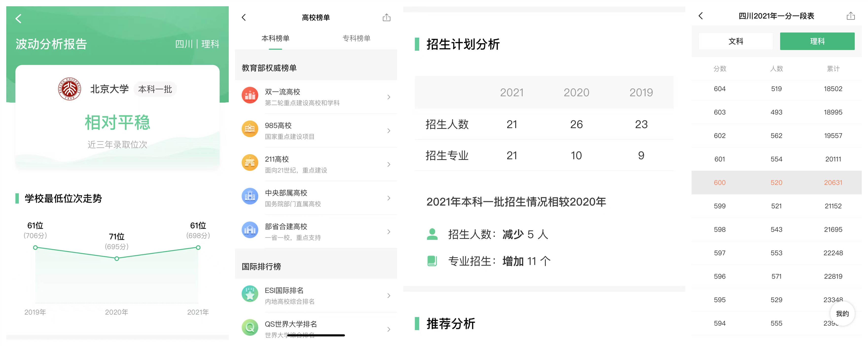Expand 双一流高校 details via chevron

coord(389,97)
